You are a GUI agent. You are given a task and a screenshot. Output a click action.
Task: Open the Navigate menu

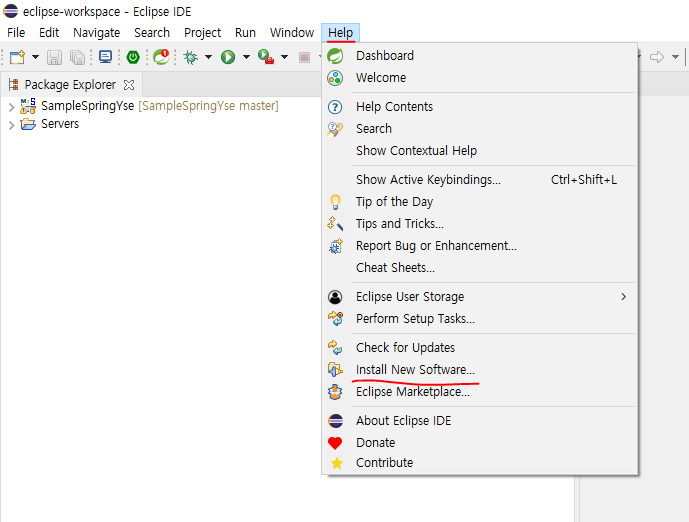[x=97, y=33]
